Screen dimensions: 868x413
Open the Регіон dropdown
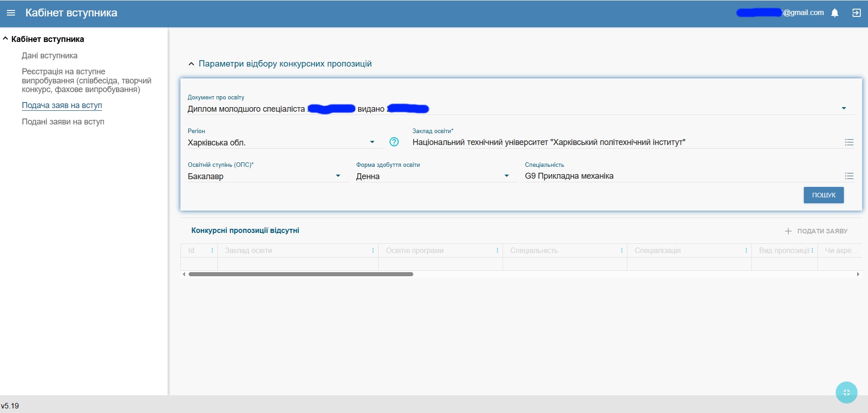[x=372, y=142]
